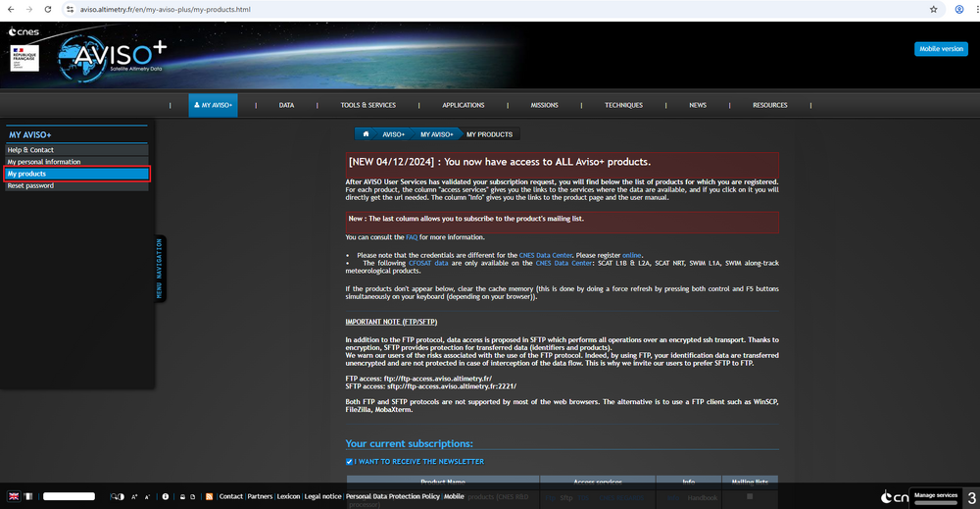Bookmark this page with the star icon
The image size is (980, 509).
click(x=934, y=9)
